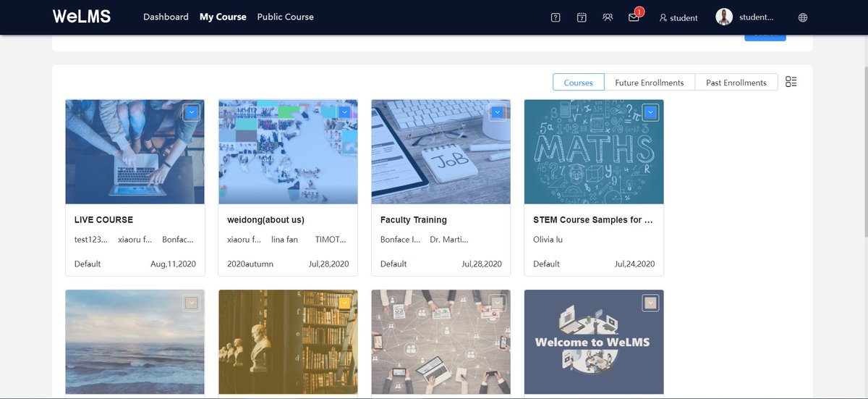
Task: Click instructor name test123...
Action: click(91, 240)
